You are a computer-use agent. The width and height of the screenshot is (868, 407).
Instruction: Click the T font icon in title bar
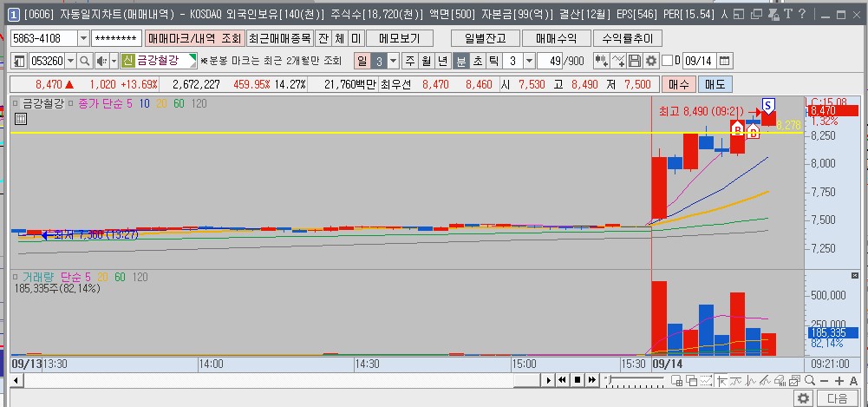pyautogui.click(x=788, y=14)
